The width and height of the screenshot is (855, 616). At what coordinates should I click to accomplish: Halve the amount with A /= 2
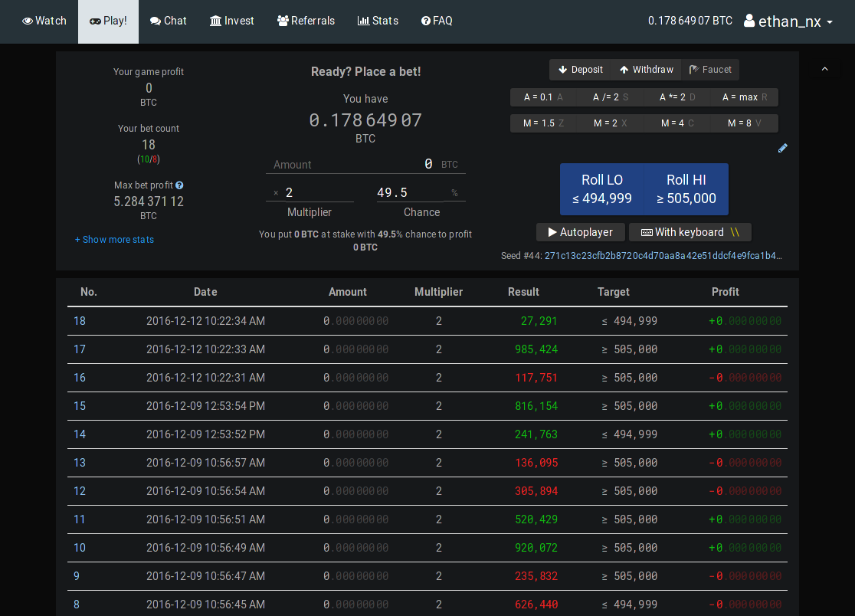point(610,97)
